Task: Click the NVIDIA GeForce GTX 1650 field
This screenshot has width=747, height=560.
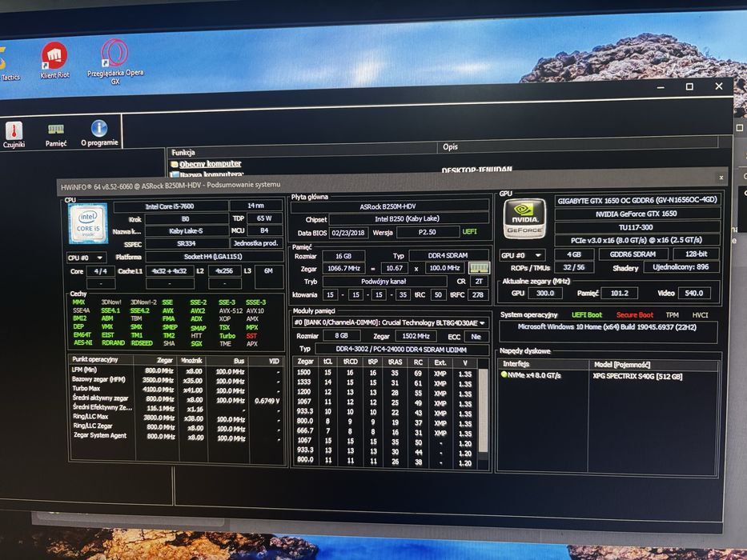Action: (x=636, y=214)
